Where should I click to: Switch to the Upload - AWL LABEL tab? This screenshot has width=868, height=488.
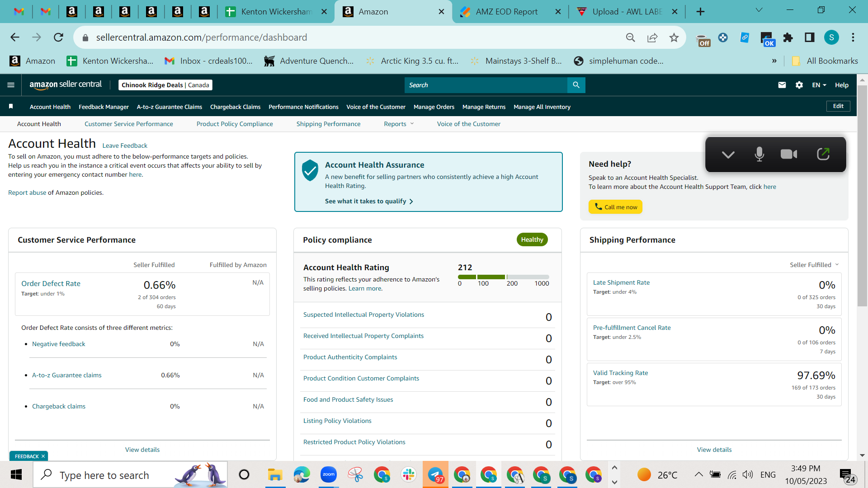click(626, 12)
